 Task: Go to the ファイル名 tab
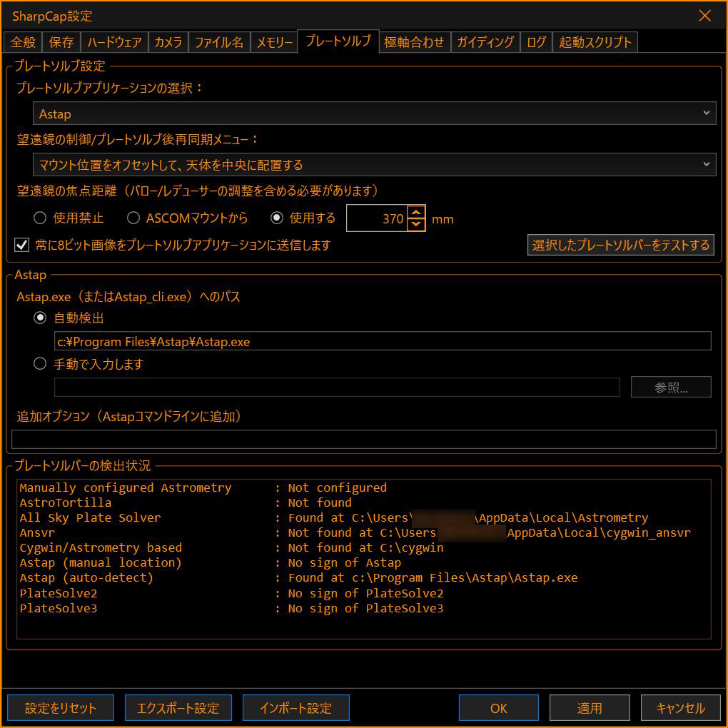point(219,42)
